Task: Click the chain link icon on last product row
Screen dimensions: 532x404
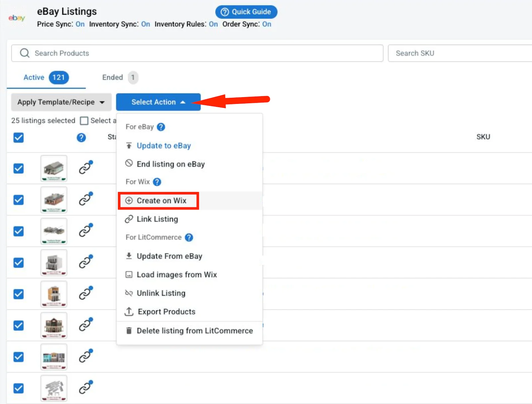Action: coord(85,388)
